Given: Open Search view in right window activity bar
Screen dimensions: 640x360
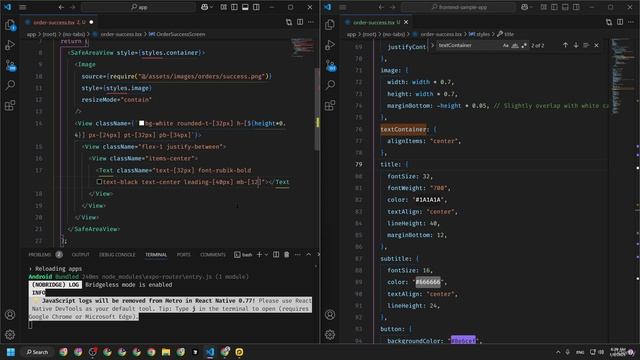Looking at the screenshot, I should click(x=330, y=85).
